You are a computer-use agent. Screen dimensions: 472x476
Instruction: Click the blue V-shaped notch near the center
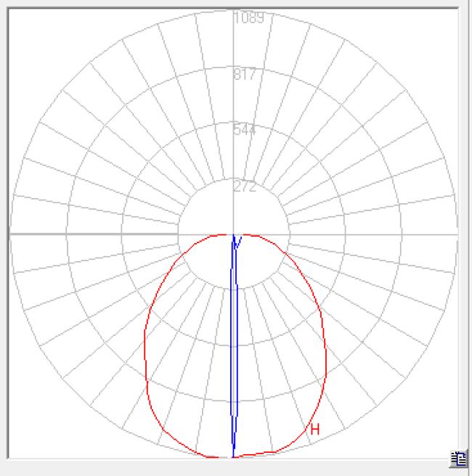click(235, 243)
